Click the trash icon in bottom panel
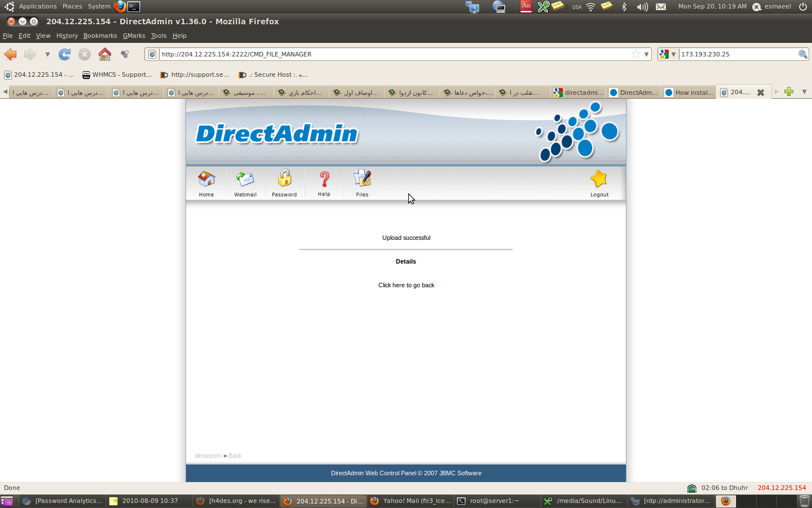The height and width of the screenshot is (508, 812). 805,501
